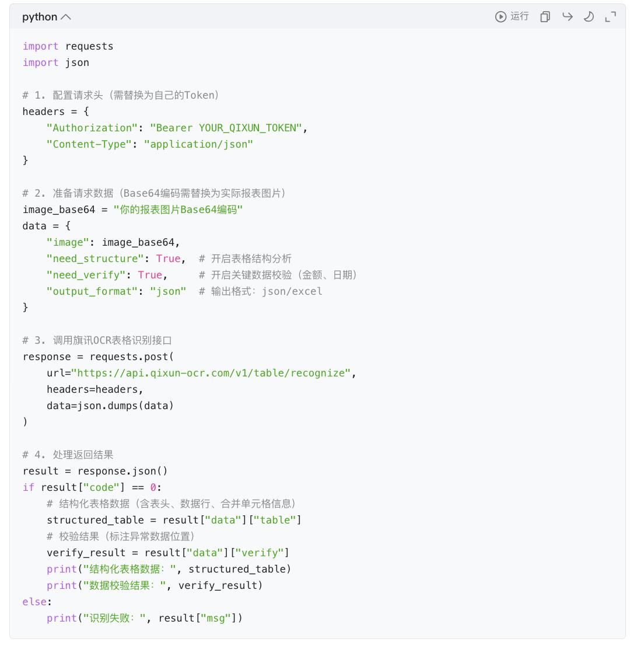
Task: Toggle dark mode with the moon icon
Action: (589, 16)
